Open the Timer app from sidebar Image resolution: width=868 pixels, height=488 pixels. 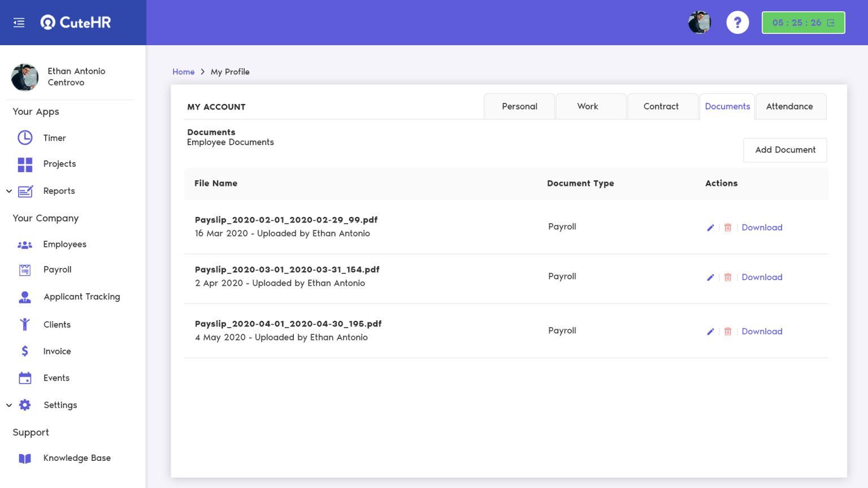pyautogui.click(x=25, y=137)
